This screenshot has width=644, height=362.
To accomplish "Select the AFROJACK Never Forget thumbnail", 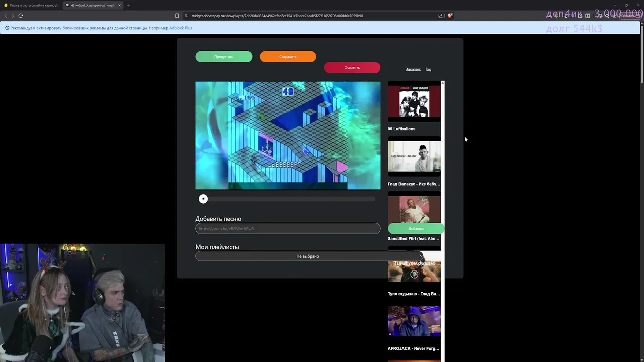I will [414, 321].
